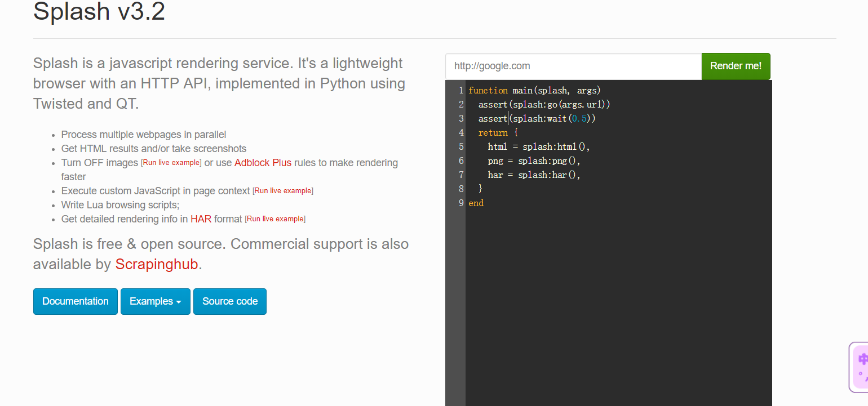Run live example for HAR rendering info
Screen dimensions: 868x406
pos(275,219)
